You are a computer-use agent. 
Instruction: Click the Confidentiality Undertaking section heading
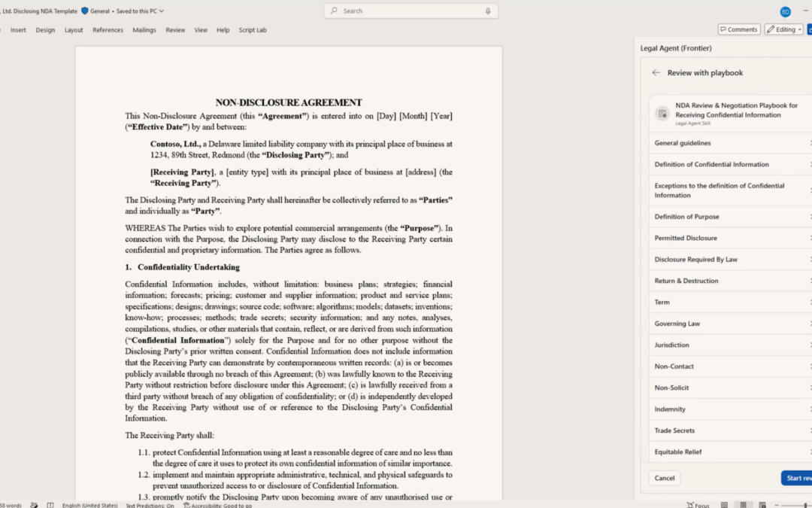[189, 267]
